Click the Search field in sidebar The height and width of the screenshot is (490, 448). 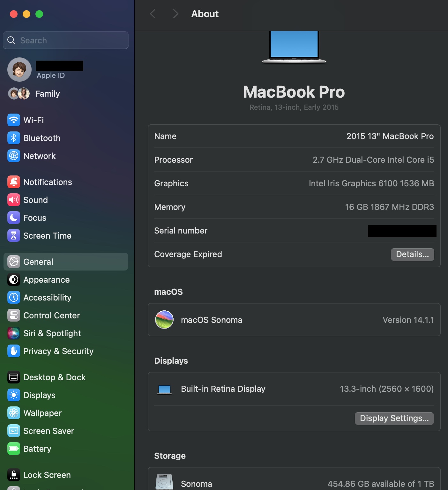[66, 40]
